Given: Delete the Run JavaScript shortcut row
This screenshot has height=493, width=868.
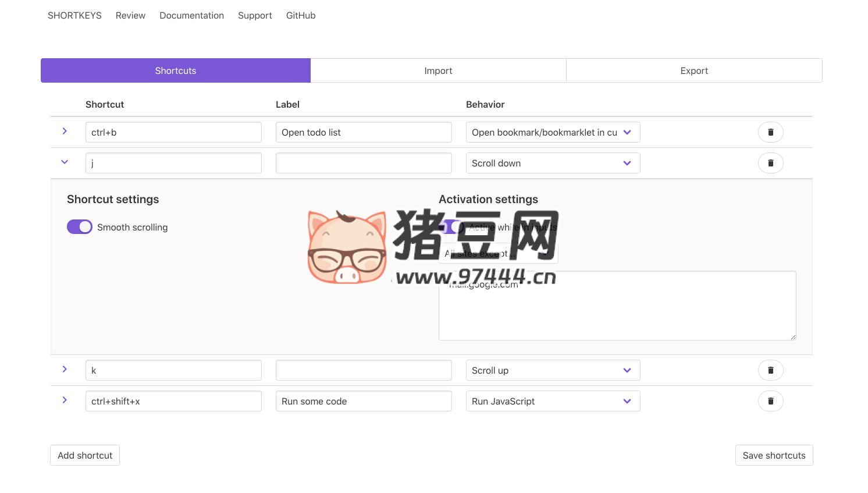Looking at the screenshot, I should [x=770, y=401].
